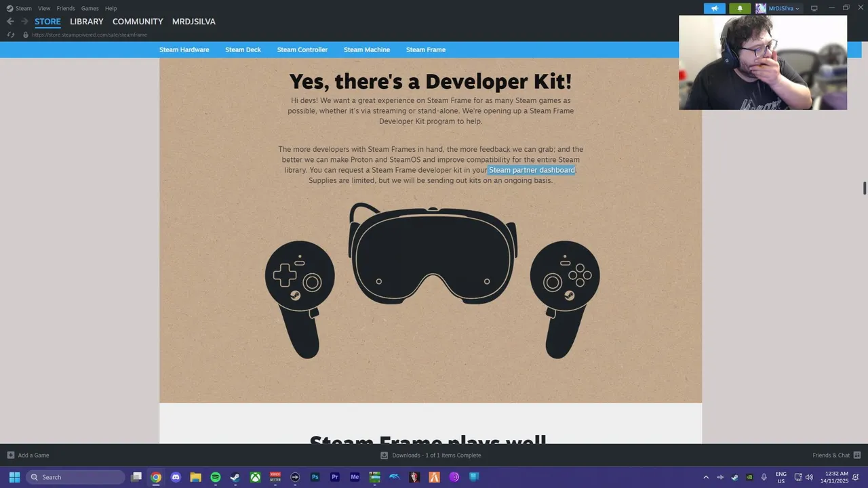Show hidden system tray icons
The height and width of the screenshot is (488, 868).
[706, 477]
